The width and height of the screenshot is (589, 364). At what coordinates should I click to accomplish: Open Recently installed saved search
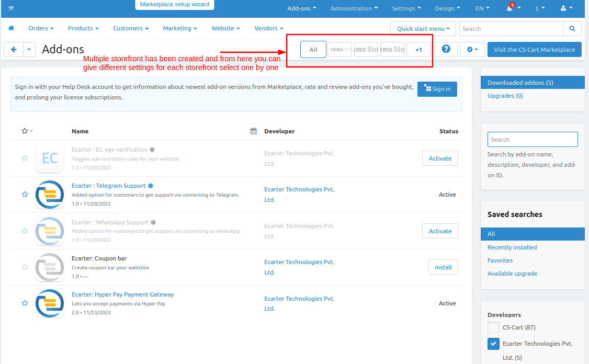tap(513, 247)
